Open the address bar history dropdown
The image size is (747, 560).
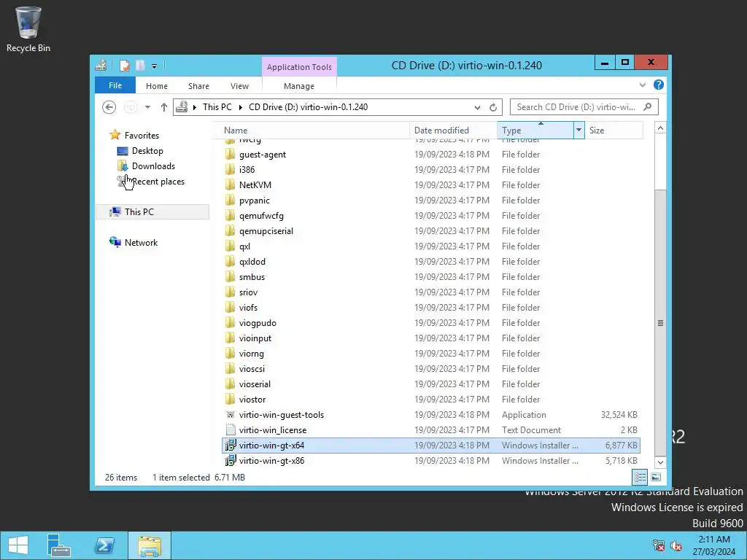point(477,108)
